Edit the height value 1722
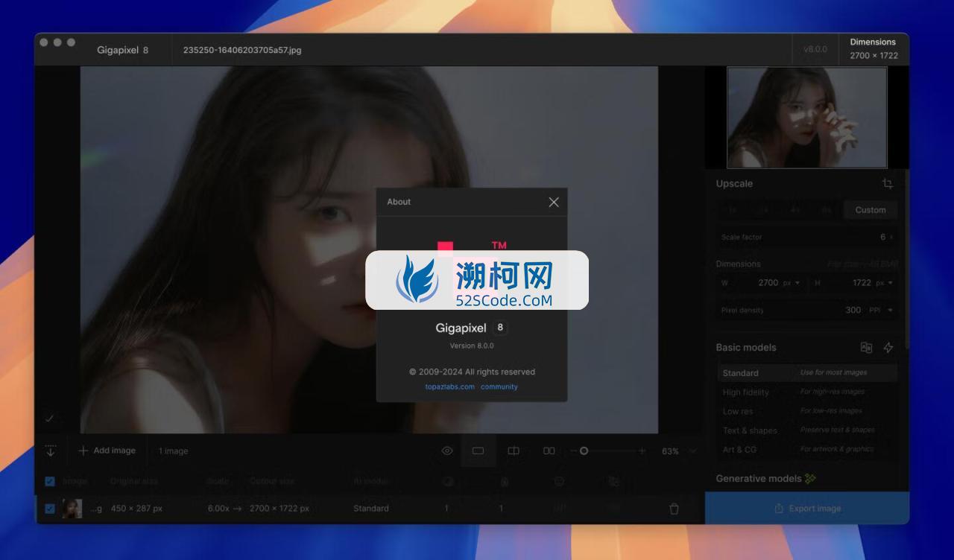The height and width of the screenshot is (560, 954). (862, 283)
